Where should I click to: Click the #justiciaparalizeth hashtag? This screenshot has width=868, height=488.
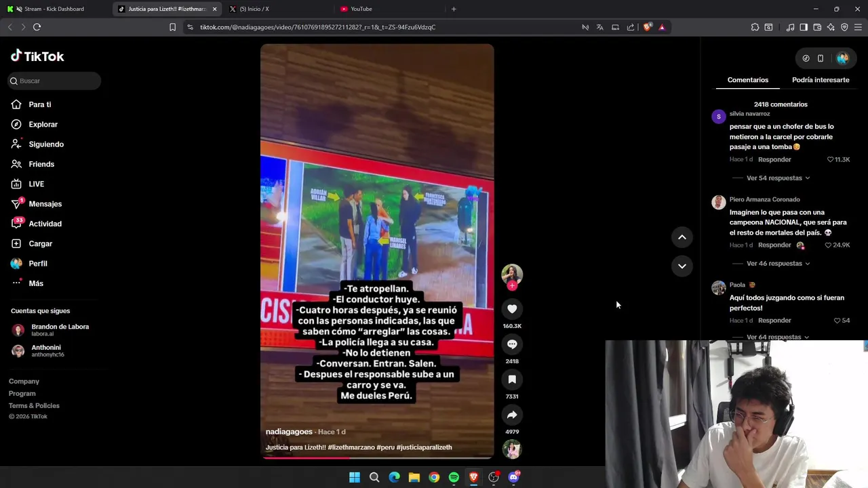point(424,447)
